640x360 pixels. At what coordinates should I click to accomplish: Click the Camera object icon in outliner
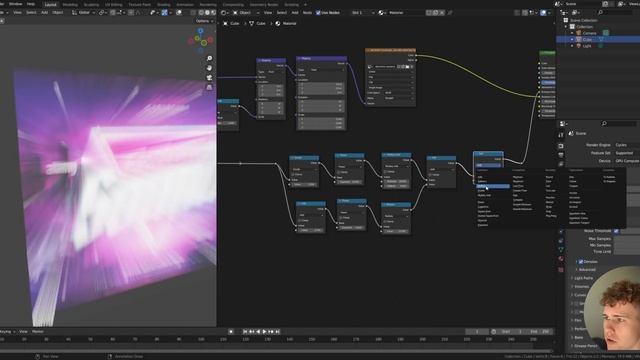(578, 33)
